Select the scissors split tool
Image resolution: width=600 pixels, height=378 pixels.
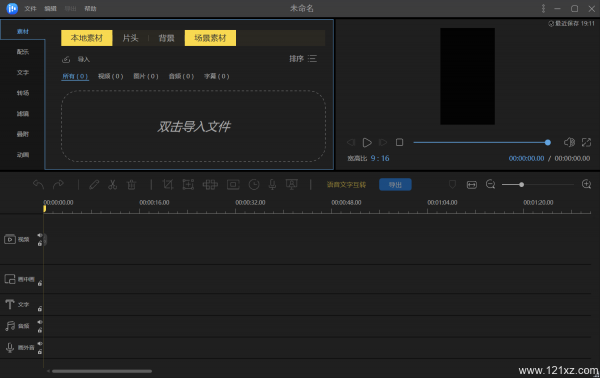(112, 184)
